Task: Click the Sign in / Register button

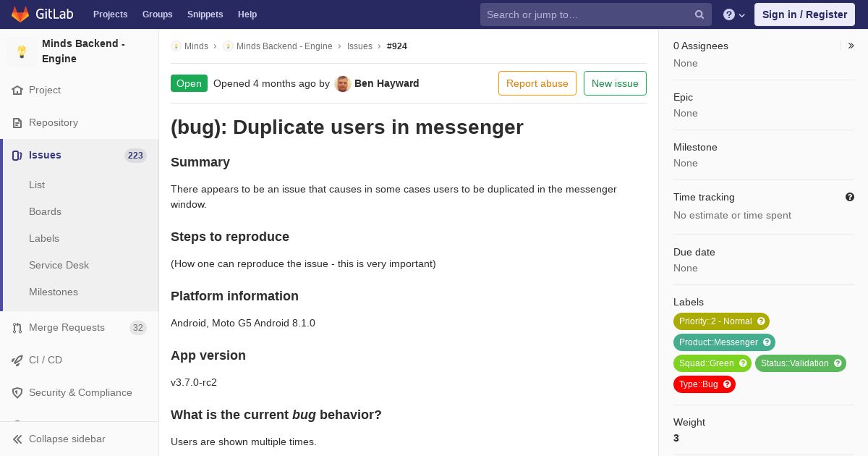Action: pos(804,14)
